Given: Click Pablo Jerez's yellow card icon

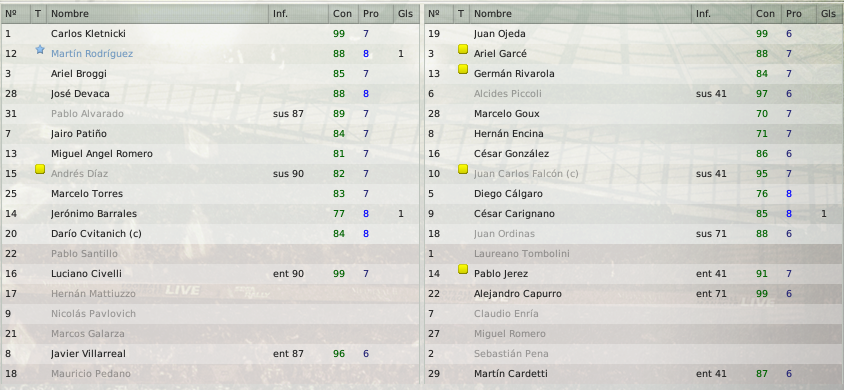Looking at the screenshot, I should (x=462, y=270).
